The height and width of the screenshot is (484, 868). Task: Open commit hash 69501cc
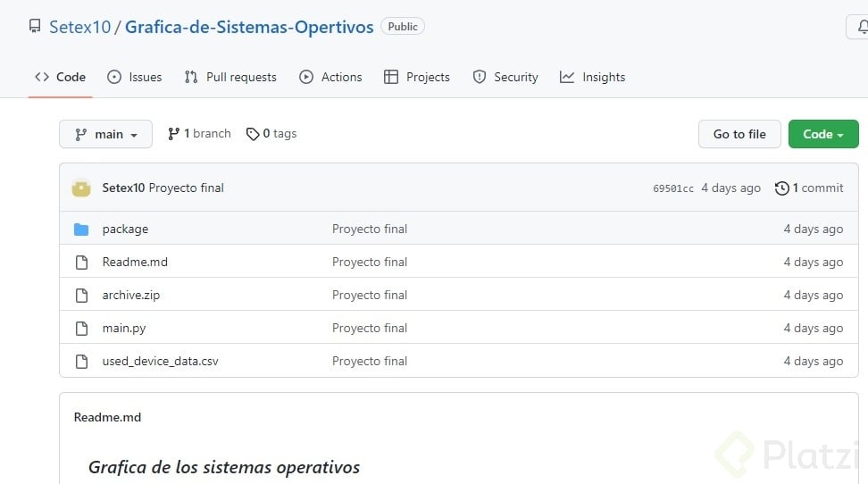coord(673,188)
